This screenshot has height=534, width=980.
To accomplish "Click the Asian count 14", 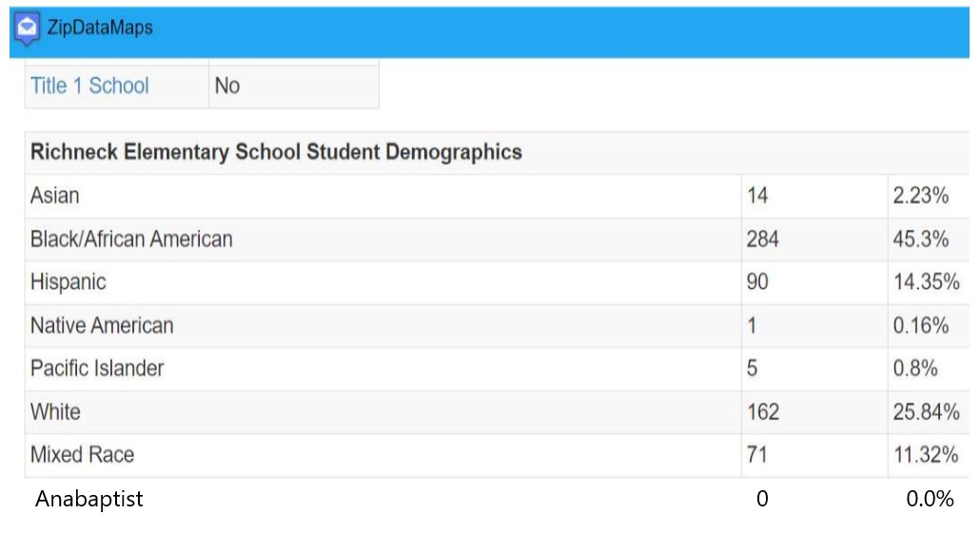I will click(756, 196).
